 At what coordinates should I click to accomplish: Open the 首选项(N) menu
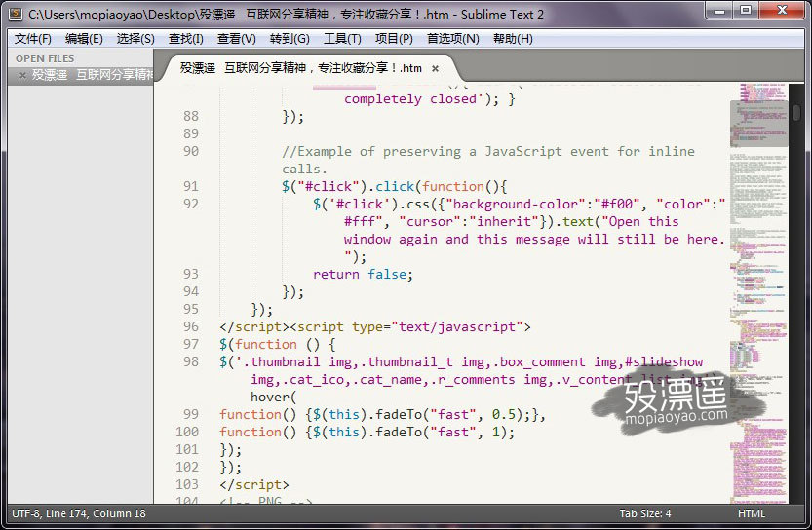tap(452, 39)
